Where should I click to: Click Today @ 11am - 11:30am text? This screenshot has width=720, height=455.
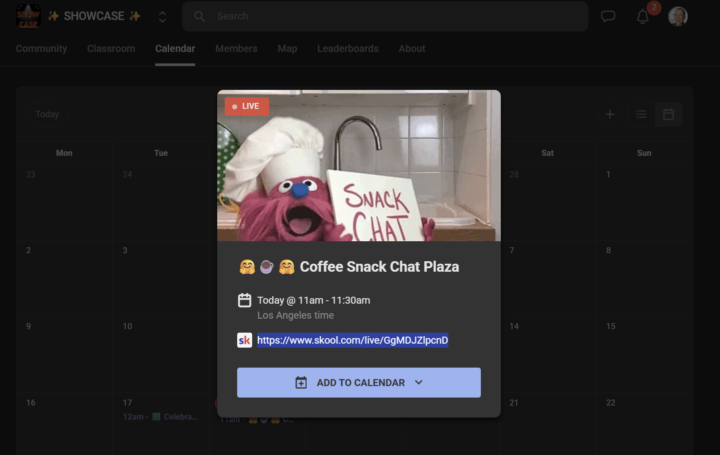tap(314, 300)
